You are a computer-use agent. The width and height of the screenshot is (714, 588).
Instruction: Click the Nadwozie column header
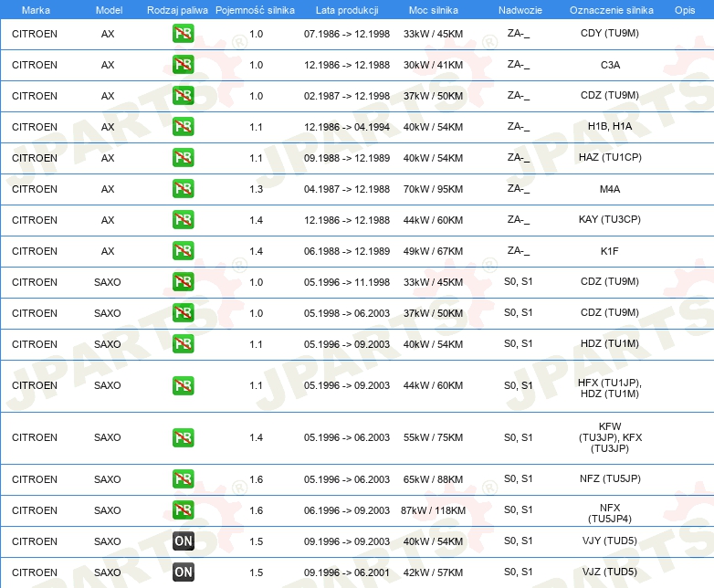point(520,10)
